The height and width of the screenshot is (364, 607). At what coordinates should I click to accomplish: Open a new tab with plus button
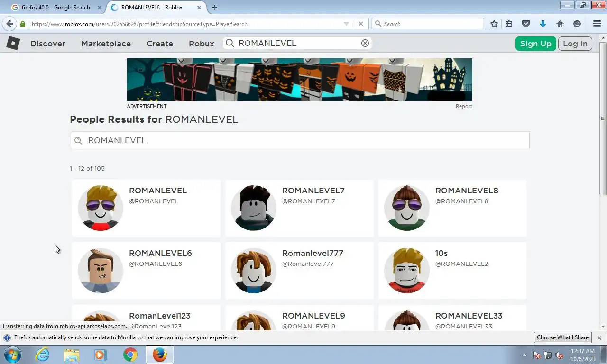point(215,8)
